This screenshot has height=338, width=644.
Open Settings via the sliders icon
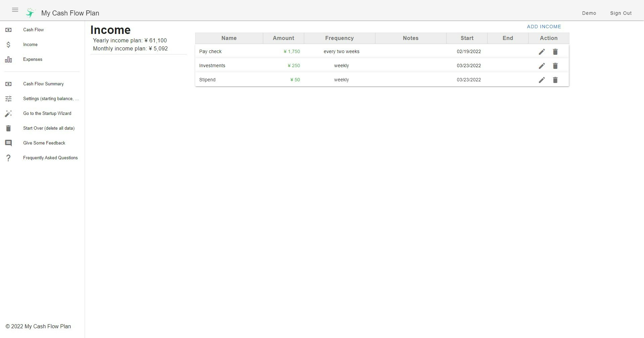pyautogui.click(x=8, y=98)
